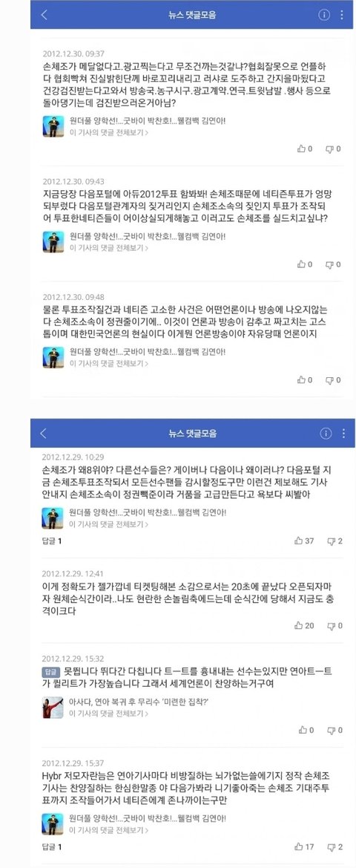Open info icon in top header bar

pyautogui.click(x=325, y=15)
